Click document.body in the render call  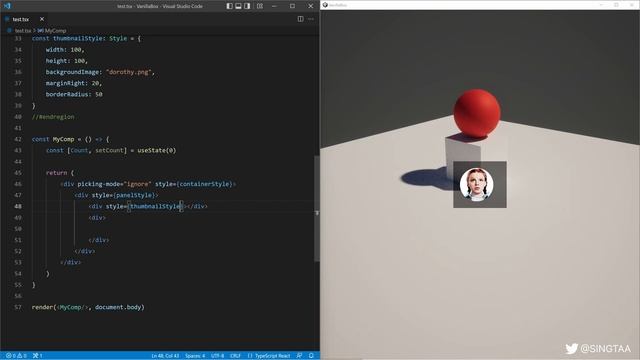click(118, 307)
